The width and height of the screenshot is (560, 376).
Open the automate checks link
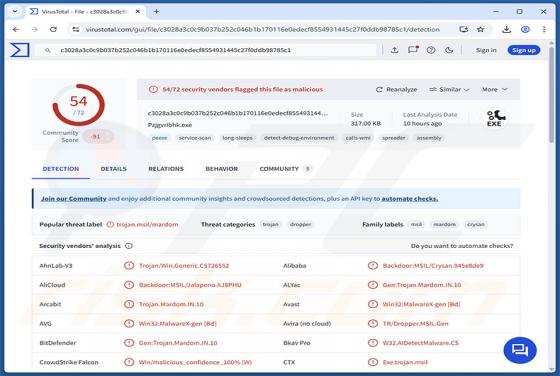tap(410, 199)
